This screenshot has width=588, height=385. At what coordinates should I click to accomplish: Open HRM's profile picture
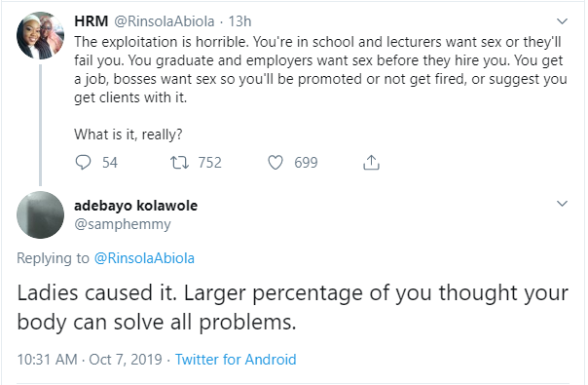(x=40, y=36)
